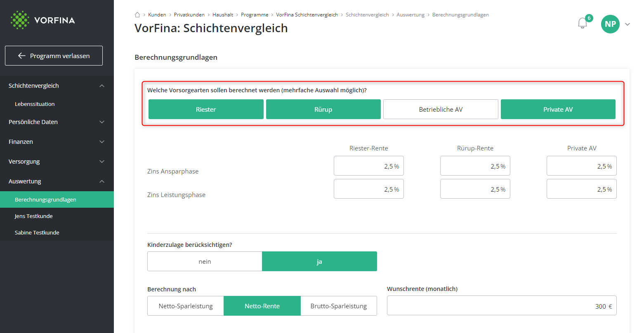
Task: Select ja for Kinderzulage
Action: coord(319,261)
